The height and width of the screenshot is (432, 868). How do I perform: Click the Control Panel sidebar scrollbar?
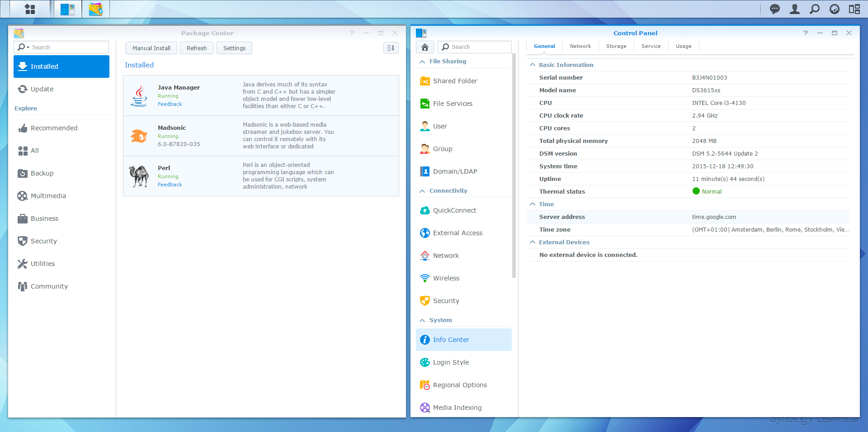tap(514, 166)
